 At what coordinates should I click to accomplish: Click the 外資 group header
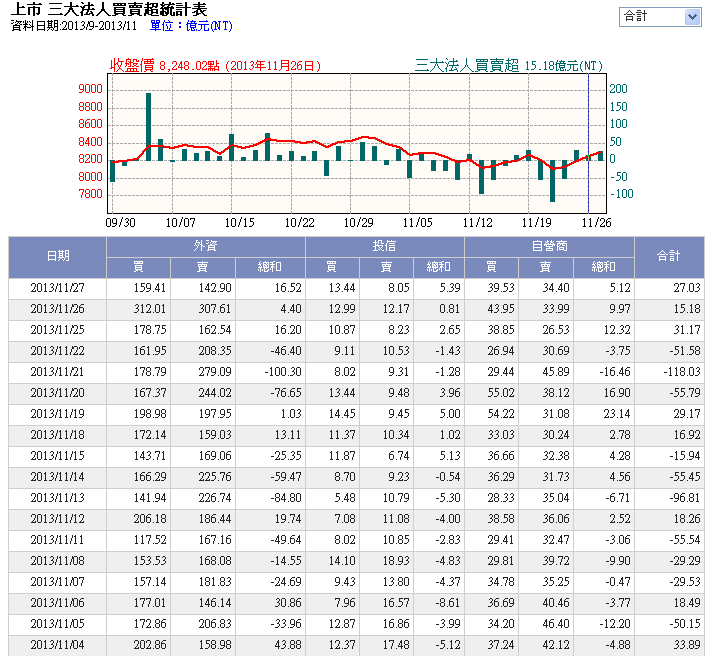point(206,246)
